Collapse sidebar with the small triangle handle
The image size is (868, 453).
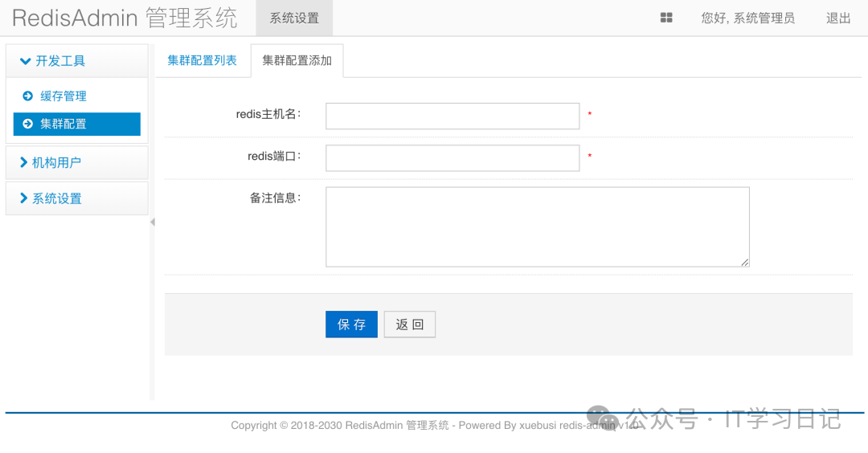[x=152, y=222]
